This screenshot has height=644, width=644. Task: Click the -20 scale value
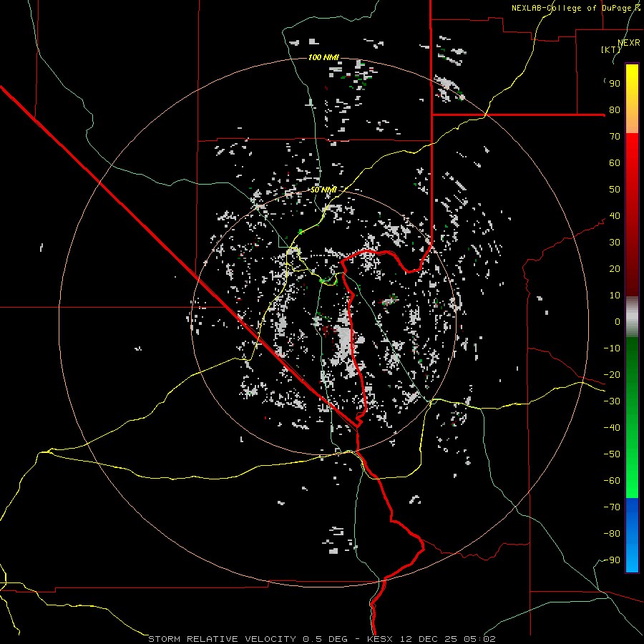point(612,375)
